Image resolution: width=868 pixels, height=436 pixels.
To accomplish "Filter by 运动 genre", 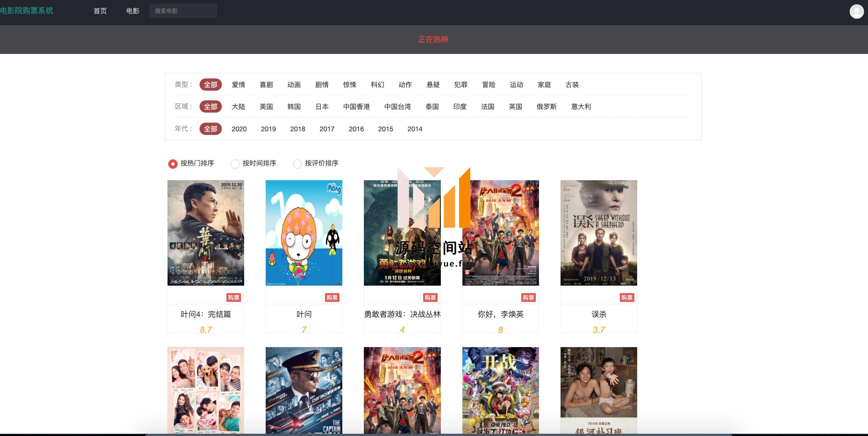I will click(x=516, y=85).
